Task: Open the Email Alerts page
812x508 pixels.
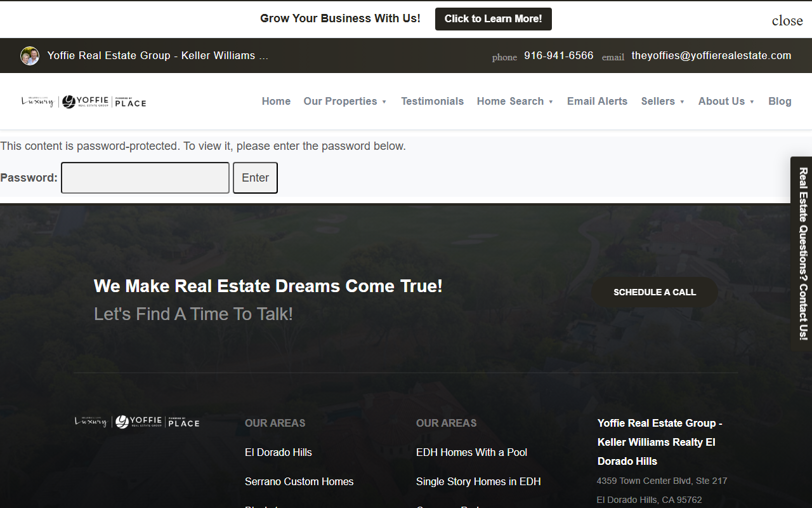Action: point(597,102)
